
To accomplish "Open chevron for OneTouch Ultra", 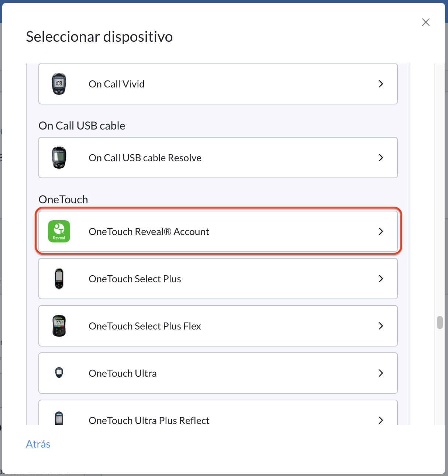I will 381,373.
